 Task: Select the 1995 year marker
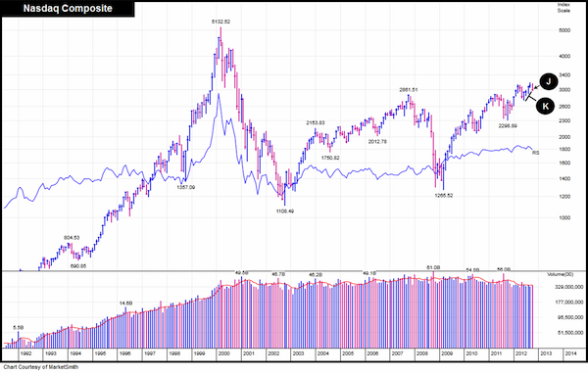(x=100, y=353)
